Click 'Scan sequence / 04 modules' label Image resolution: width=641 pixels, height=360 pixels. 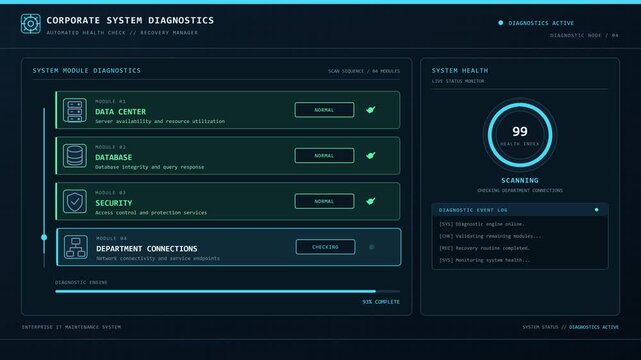click(x=364, y=71)
